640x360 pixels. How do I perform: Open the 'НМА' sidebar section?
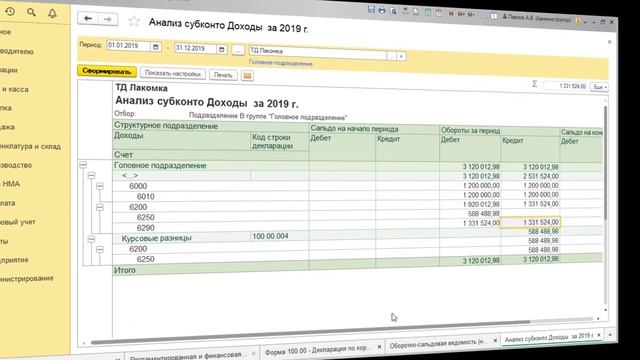10,184
